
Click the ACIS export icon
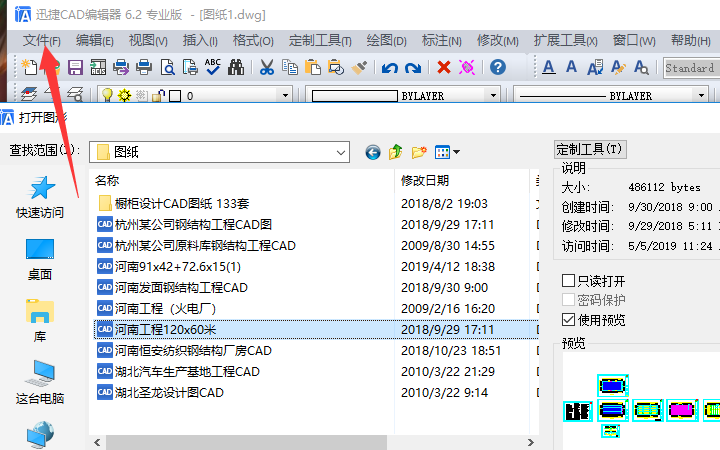tap(98, 68)
